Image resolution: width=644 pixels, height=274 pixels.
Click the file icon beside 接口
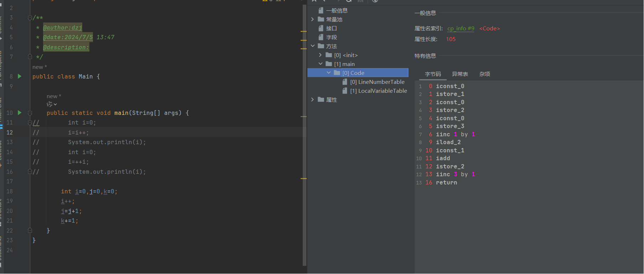(x=321, y=28)
